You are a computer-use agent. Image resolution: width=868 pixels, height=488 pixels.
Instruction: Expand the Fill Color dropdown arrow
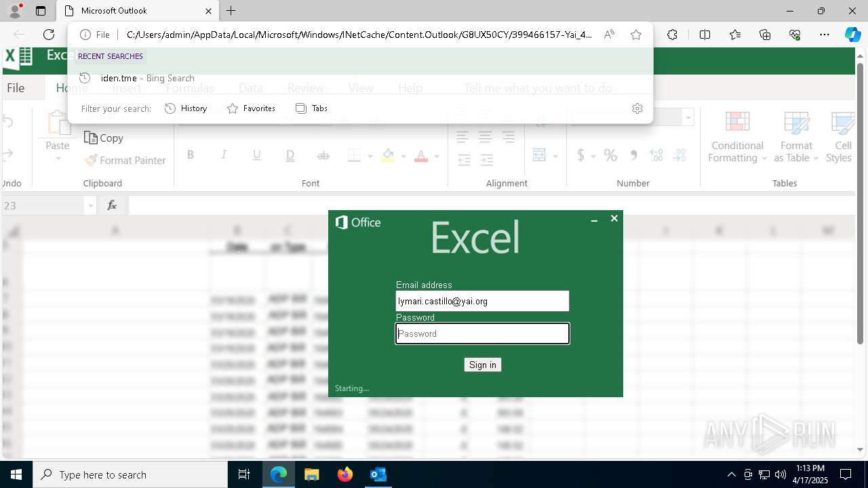pyautogui.click(x=403, y=156)
